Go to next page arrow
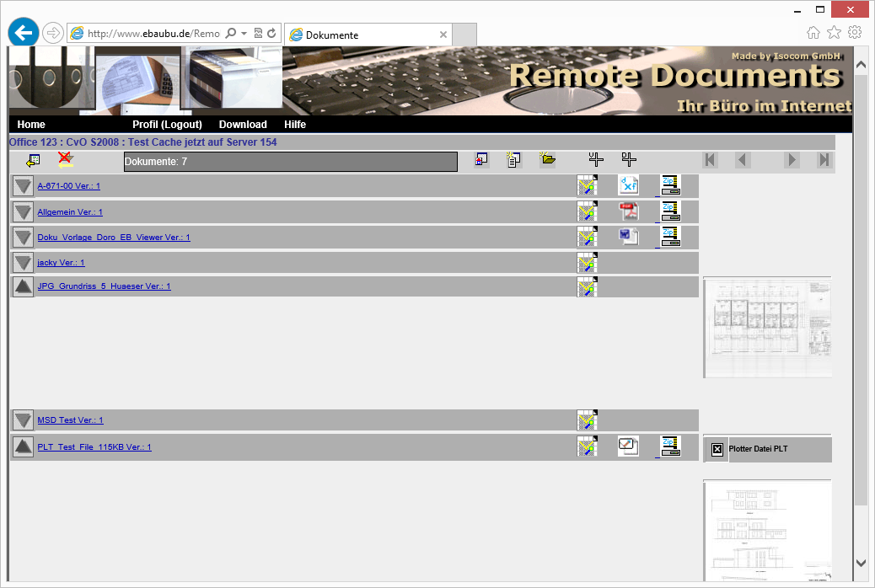 point(792,160)
